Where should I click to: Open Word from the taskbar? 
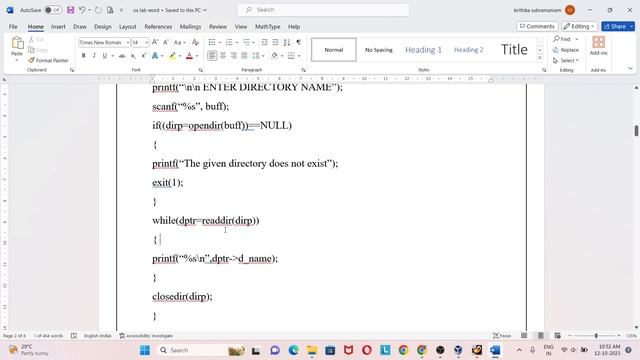point(495,350)
